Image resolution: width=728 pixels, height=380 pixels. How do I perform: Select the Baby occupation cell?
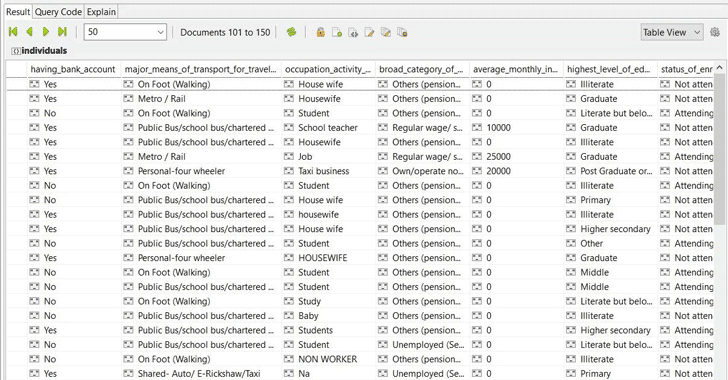pyautogui.click(x=329, y=315)
